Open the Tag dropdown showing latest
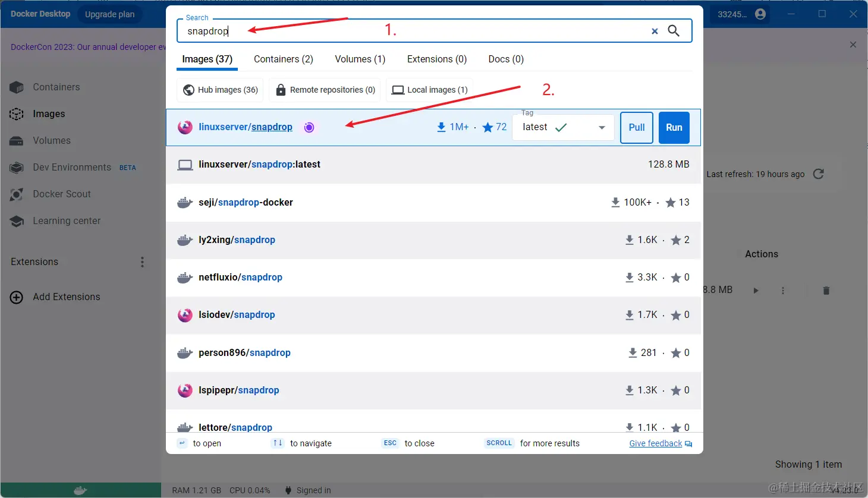The height and width of the screenshot is (498, 868). (563, 127)
